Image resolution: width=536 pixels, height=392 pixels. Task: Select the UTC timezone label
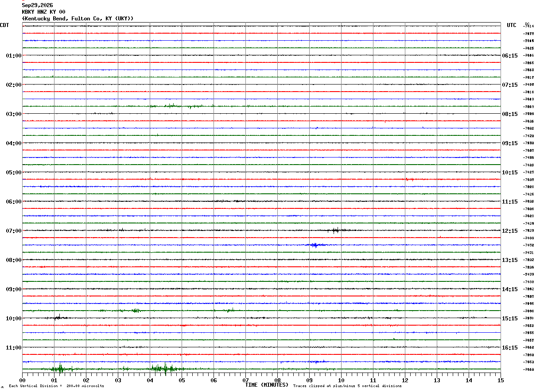(x=512, y=25)
